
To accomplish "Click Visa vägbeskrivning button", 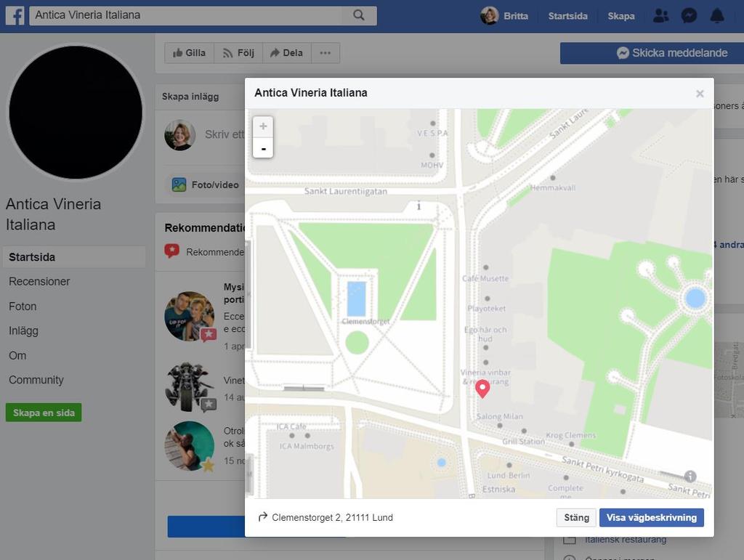I will (x=652, y=517).
